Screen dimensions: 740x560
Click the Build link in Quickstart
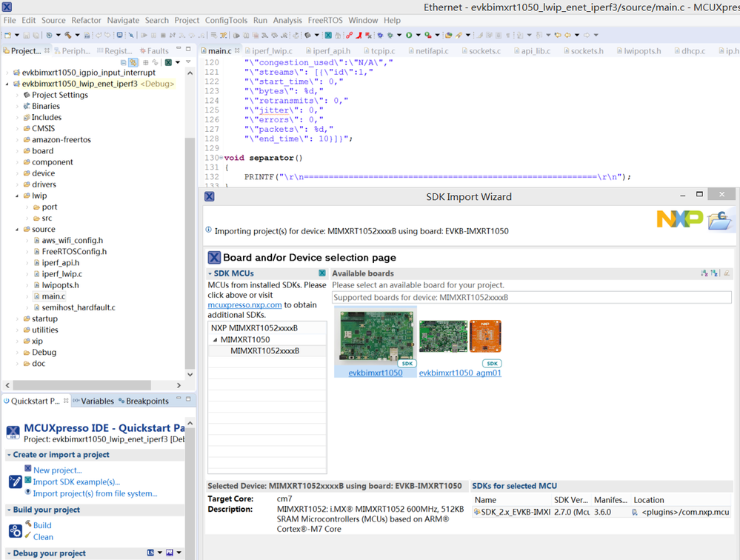point(42,525)
